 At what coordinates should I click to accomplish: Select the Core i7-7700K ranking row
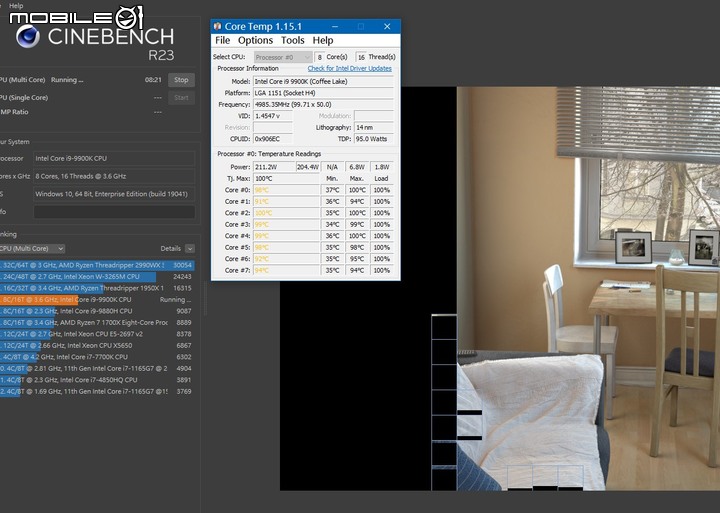click(x=97, y=357)
